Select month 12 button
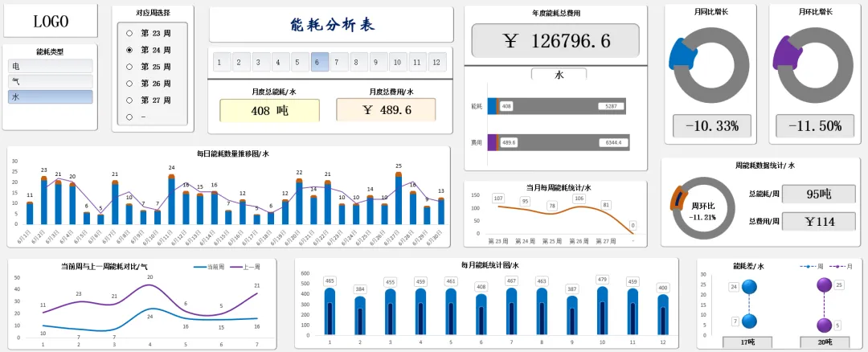 click(437, 62)
